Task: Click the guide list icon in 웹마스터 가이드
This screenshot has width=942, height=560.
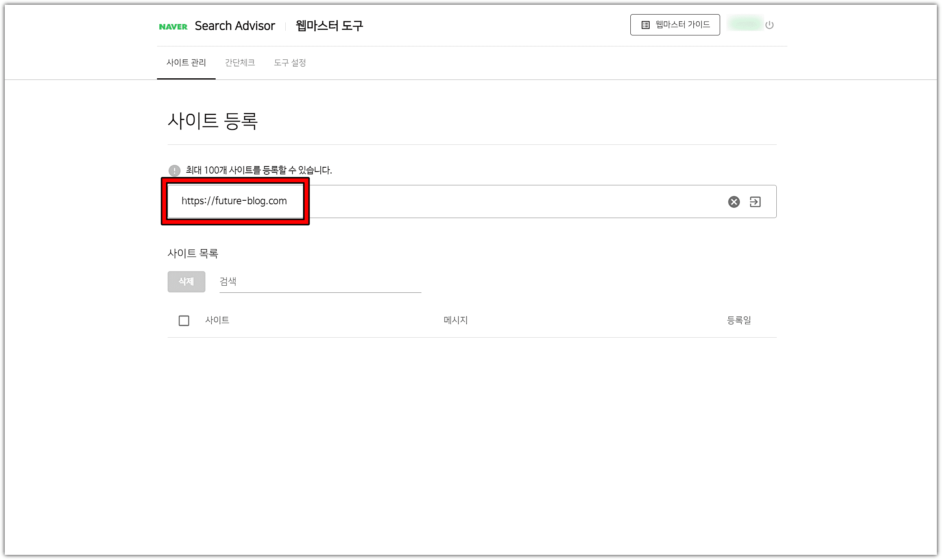Action: pos(645,25)
